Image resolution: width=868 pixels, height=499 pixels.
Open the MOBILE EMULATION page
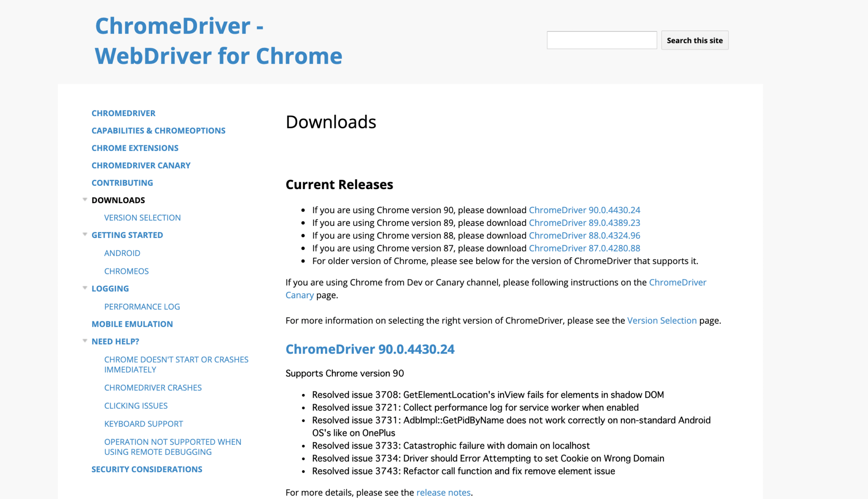tap(132, 323)
